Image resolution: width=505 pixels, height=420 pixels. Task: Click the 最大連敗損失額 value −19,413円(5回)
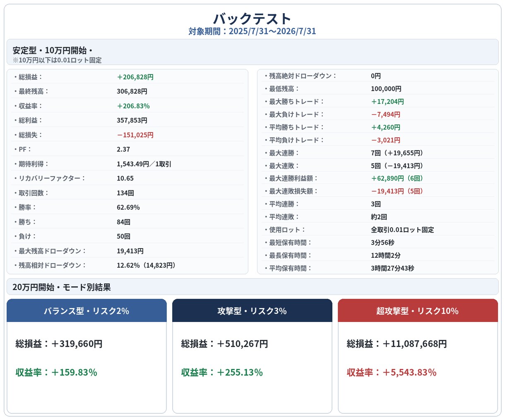(398, 191)
